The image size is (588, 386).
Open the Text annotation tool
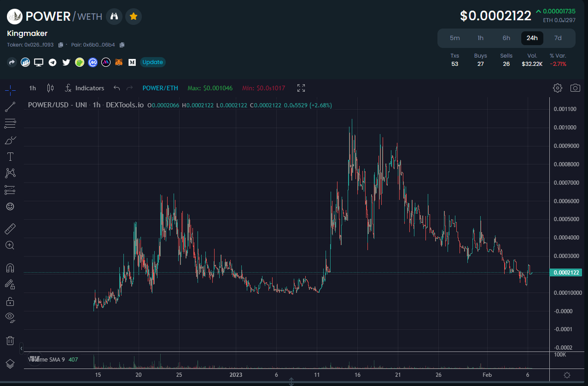click(x=10, y=156)
